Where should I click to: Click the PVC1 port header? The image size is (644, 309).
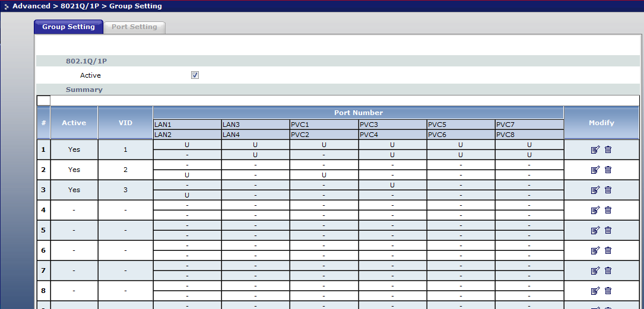point(324,125)
